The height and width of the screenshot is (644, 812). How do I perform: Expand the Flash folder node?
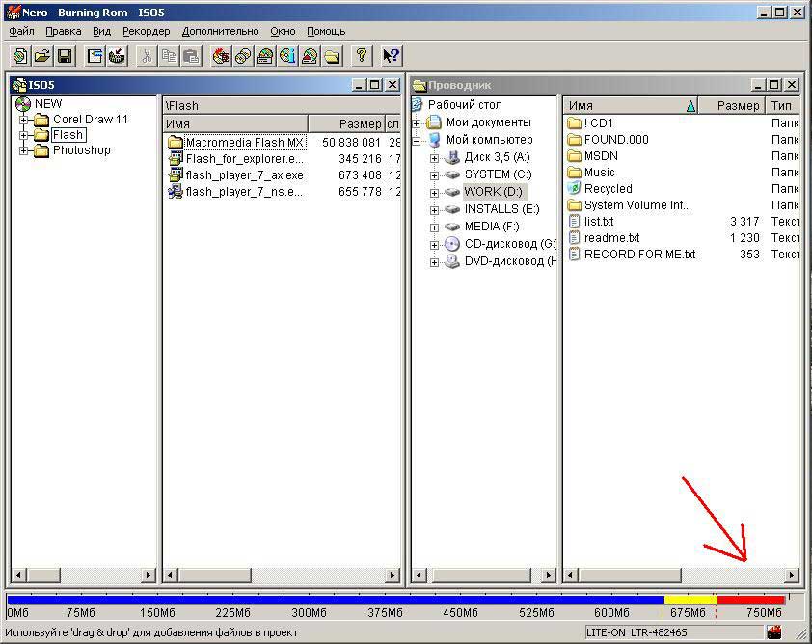tap(23, 135)
